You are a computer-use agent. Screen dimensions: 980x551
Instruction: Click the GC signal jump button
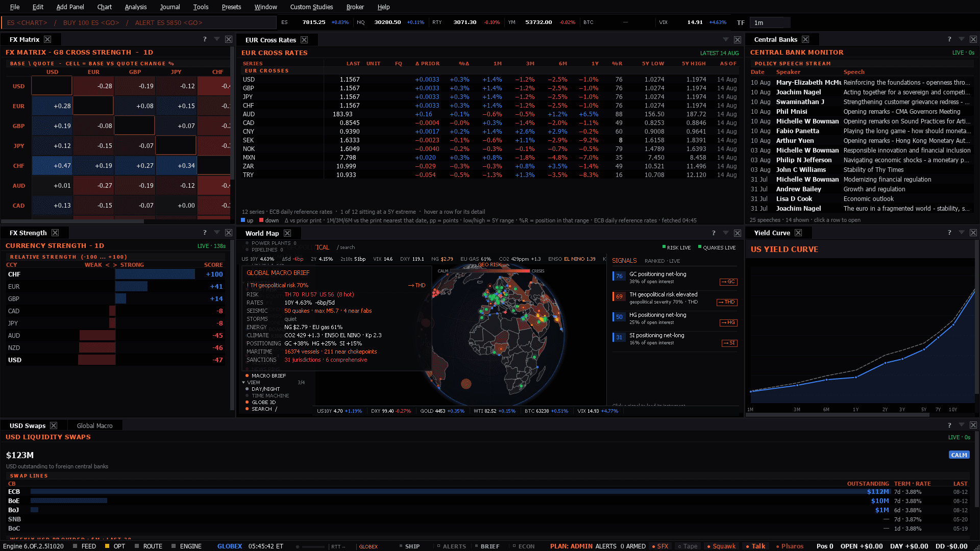[728, 282]
